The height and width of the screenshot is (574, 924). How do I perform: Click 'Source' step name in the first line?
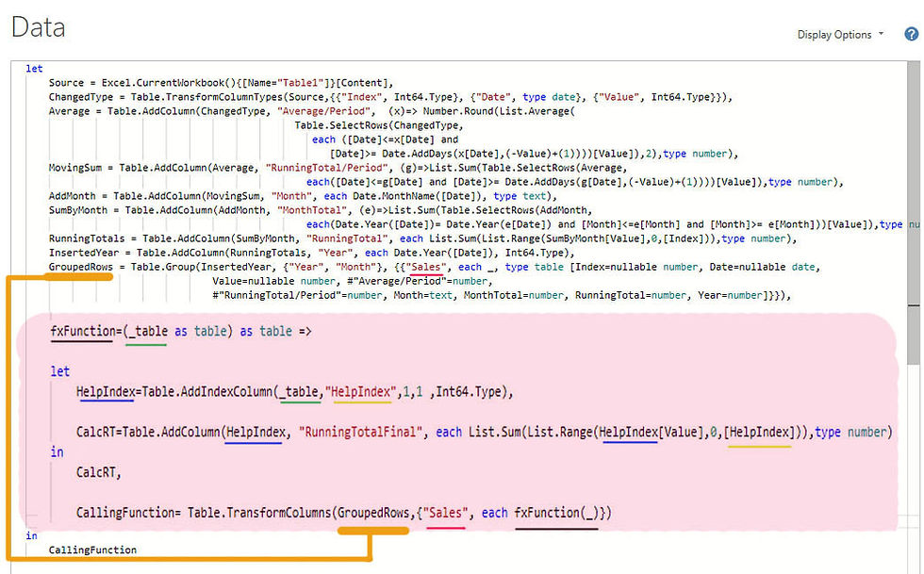pyautogui.click(x=66, y=83)
